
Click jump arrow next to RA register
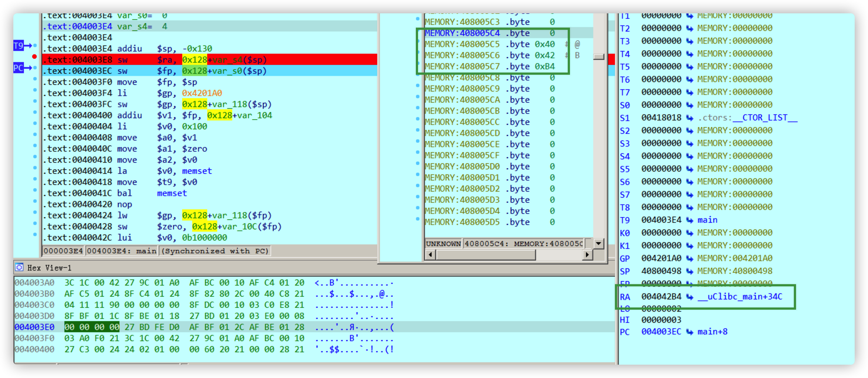tap(690, 296)
